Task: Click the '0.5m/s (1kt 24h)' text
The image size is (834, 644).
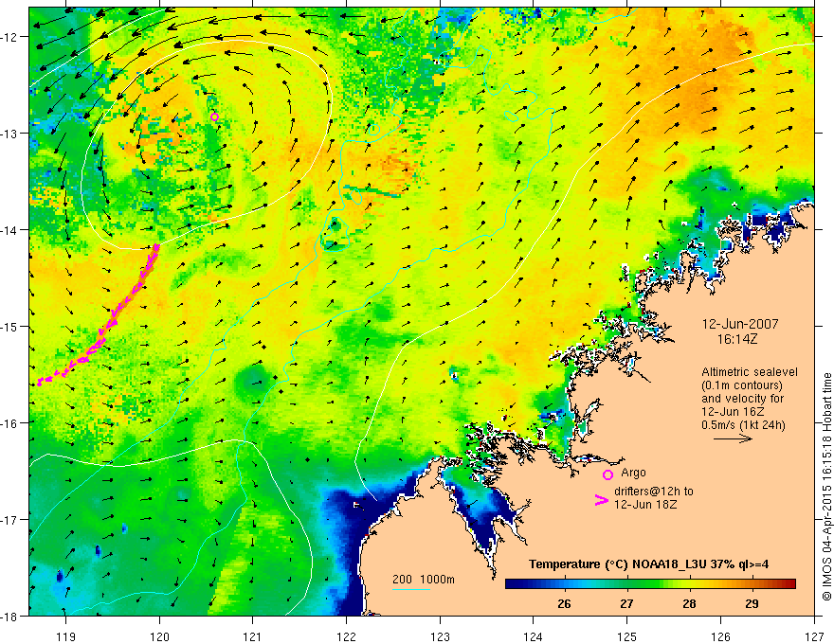Action: pyautogui.click(x=743, y=424)
